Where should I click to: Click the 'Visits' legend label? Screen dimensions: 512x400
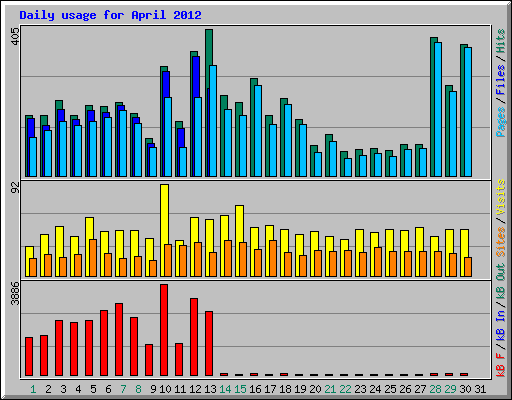[501, 197]
